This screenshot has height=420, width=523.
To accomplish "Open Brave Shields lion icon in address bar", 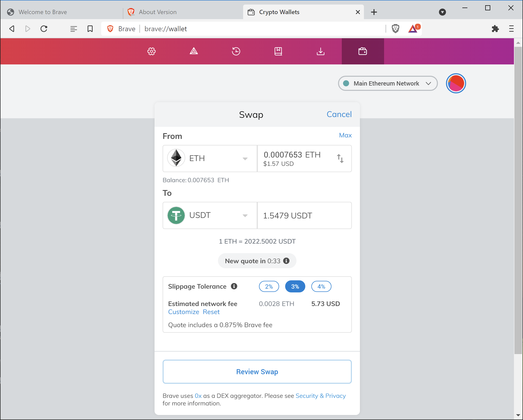I will point(395,29).
